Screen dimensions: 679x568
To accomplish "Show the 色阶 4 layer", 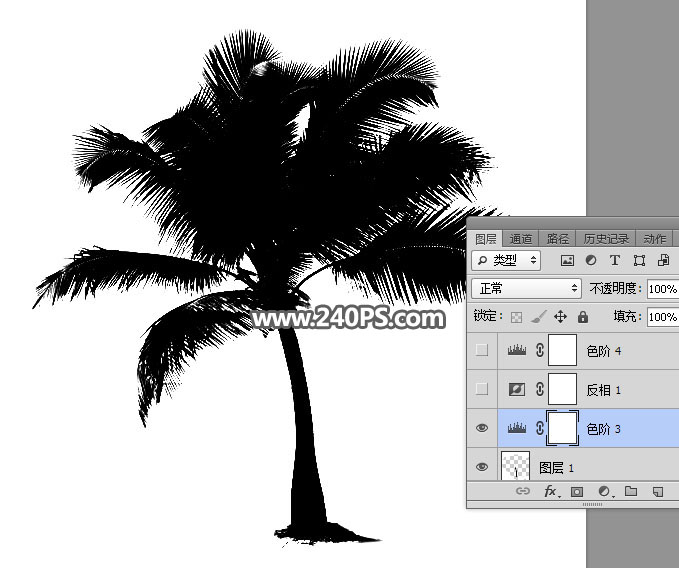I will tap(482, 350).
